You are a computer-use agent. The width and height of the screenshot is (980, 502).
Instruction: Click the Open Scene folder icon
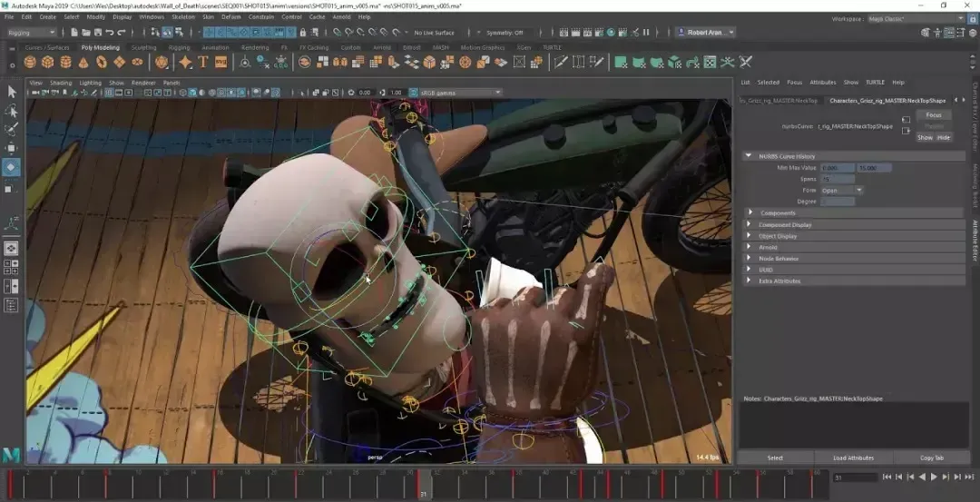pyautogui.click(x=86, y=33)
